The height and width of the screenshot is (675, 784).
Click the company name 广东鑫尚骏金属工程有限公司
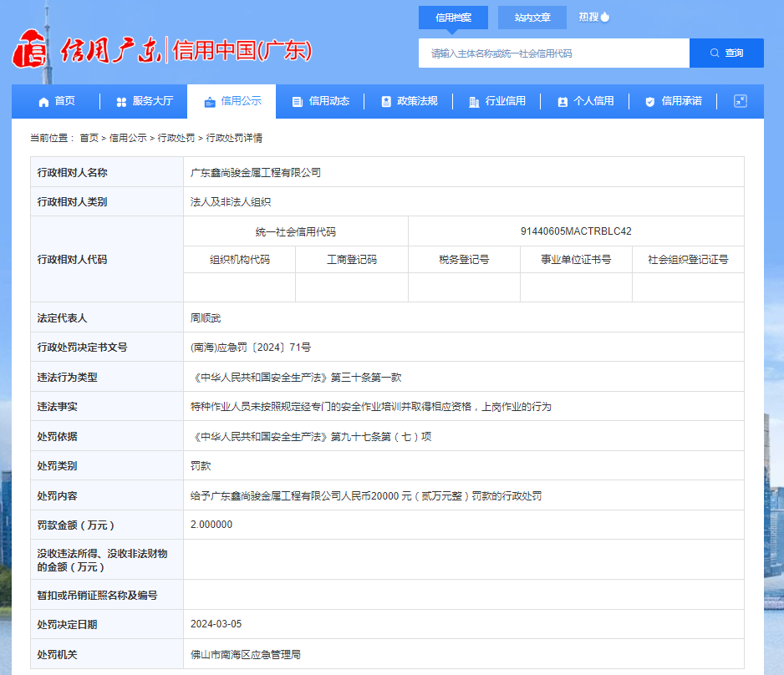tap(256, 172)
